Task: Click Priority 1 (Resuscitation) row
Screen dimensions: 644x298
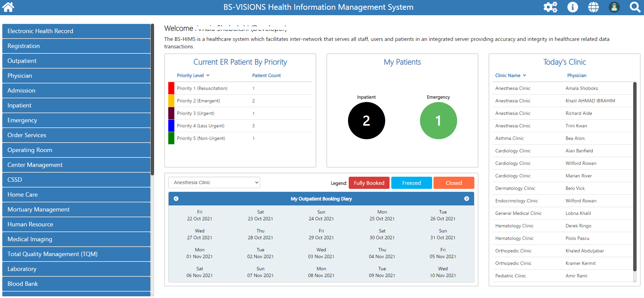Action: pos(240,88)
